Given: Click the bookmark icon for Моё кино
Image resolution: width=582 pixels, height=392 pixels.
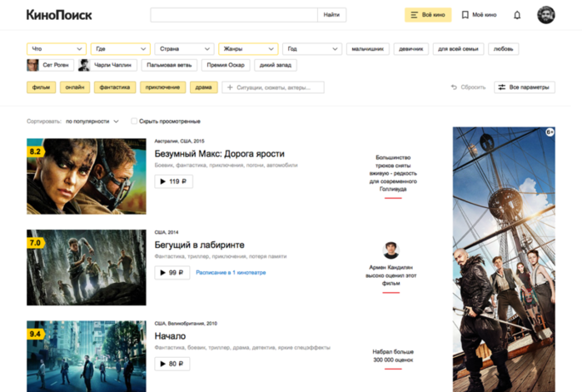Looking at the screenshot, I should coord(465,15).
